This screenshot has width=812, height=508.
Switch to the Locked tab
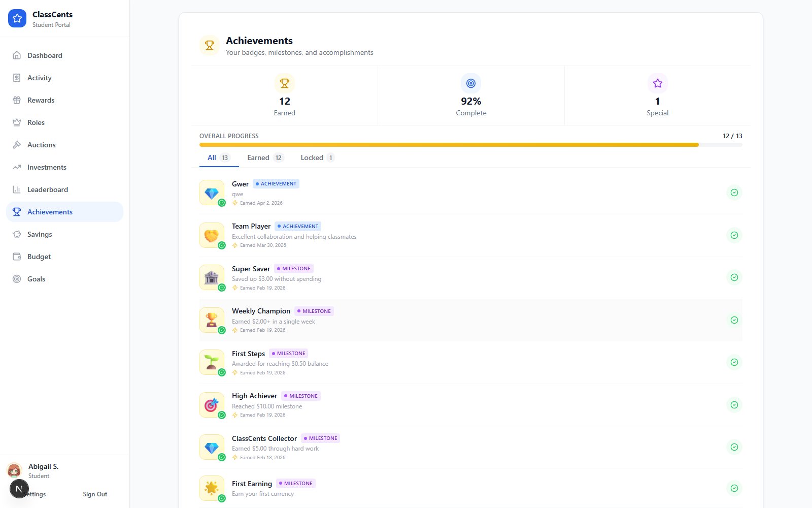click(x=317, y=157)
